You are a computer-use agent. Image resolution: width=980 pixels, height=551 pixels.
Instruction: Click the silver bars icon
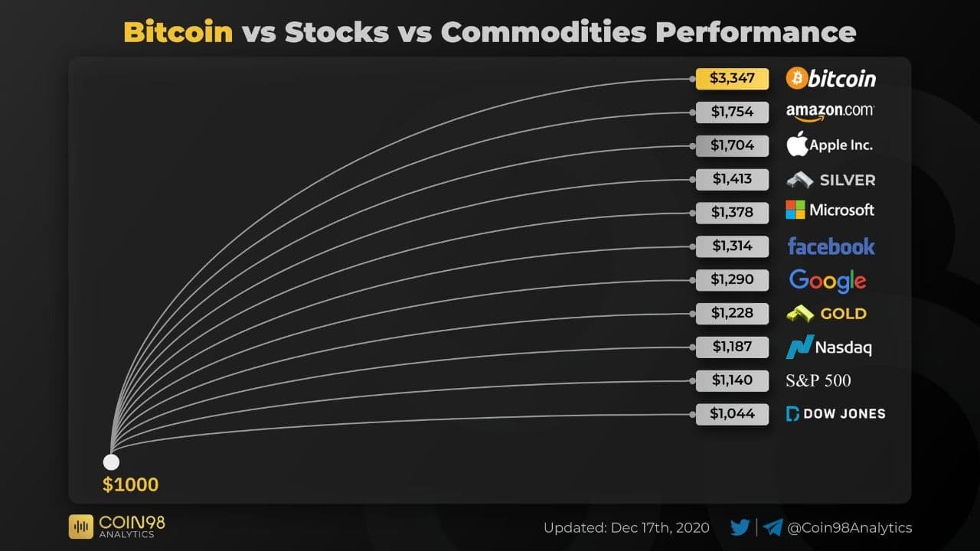click(x=799, y=180)
